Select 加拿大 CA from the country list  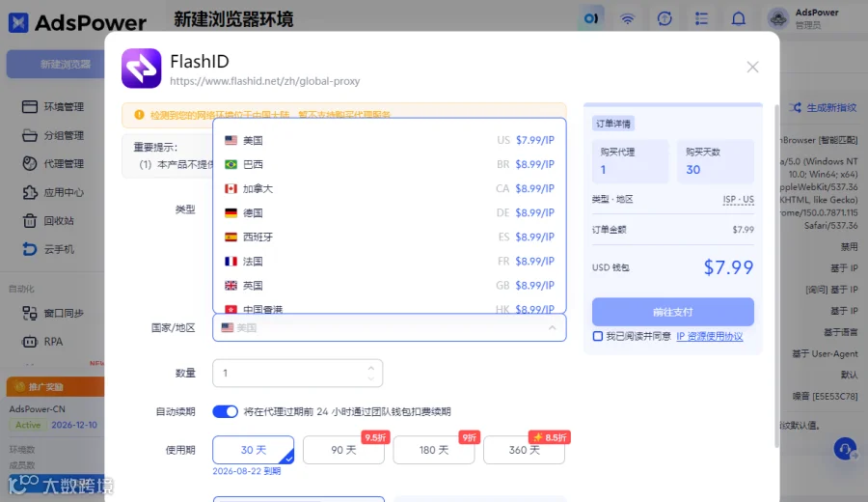pyautogui.click(x=390, y=189)
